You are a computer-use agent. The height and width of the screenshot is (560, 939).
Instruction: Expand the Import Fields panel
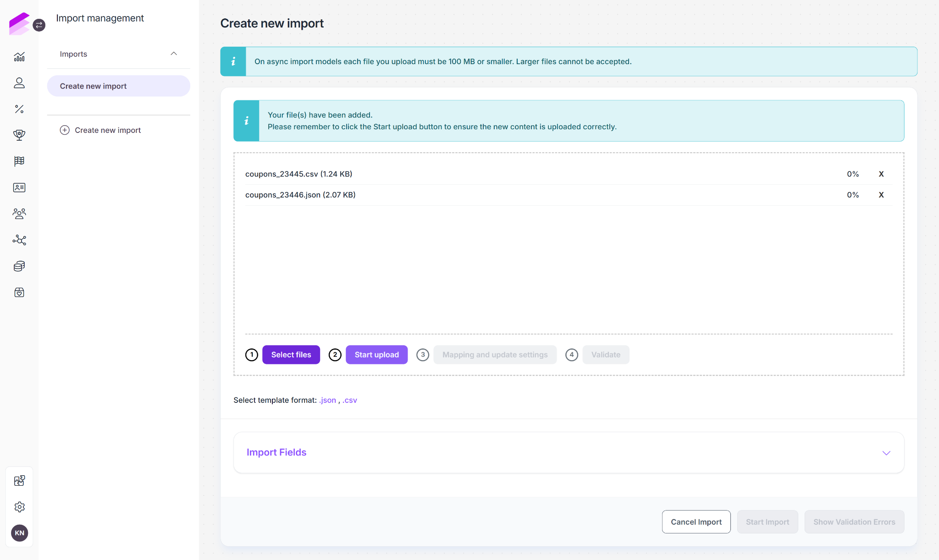(569, 452)
